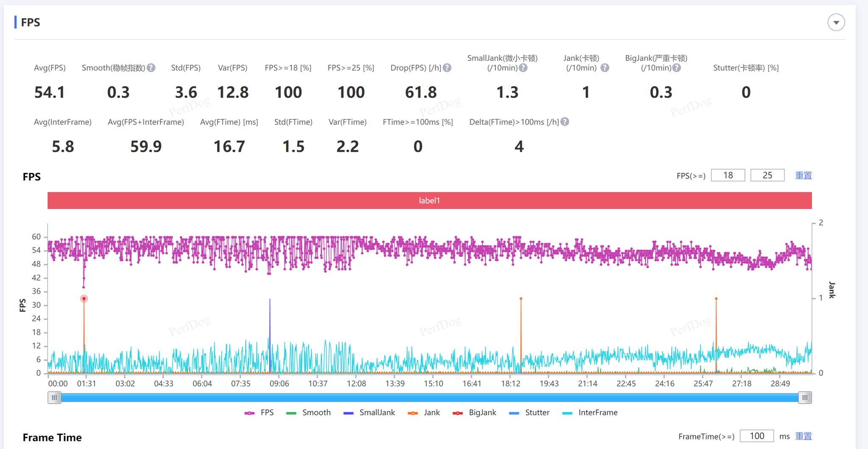Screen dimensions: 868x449
Task: Toggle the Jank legend entry
Action: 424,413
